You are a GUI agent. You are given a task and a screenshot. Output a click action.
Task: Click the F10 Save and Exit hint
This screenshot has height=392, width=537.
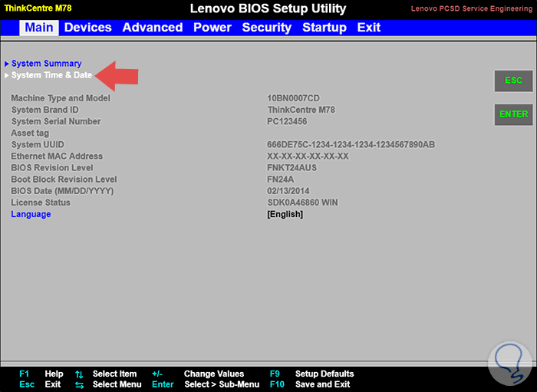pyautogui.click(x=310, y=384)
